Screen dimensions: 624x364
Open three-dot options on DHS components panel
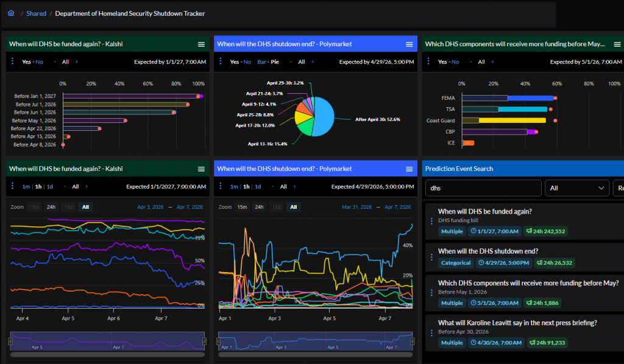[429, 61]
